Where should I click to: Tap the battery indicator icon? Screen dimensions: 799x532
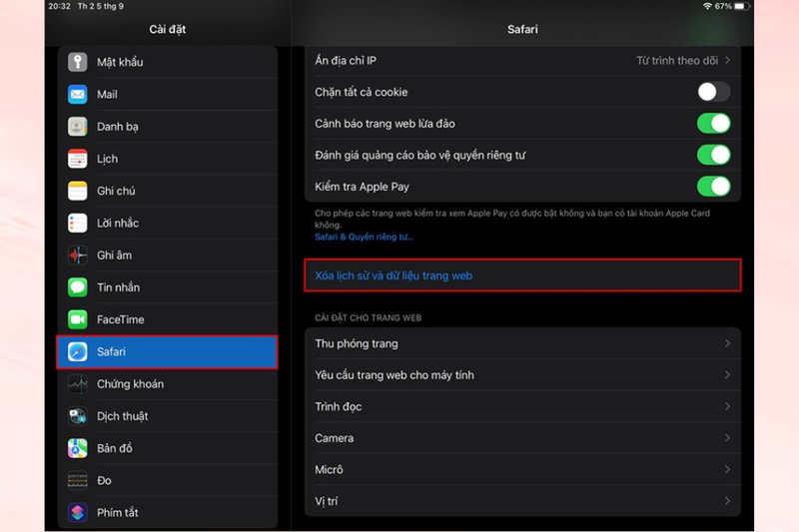pyautogui.click(x=742, y=6)
